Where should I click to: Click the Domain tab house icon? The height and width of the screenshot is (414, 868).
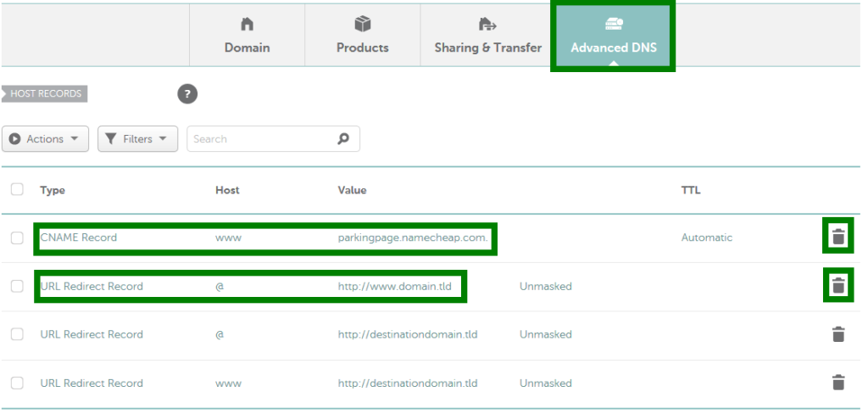pos(247,24)
